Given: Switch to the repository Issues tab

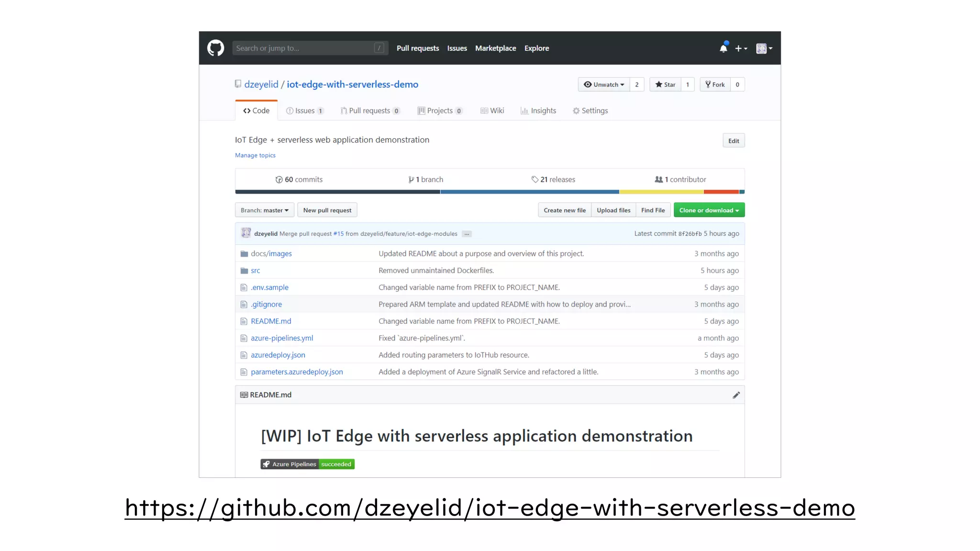Looking at the screenshot, I should [305, 110].
